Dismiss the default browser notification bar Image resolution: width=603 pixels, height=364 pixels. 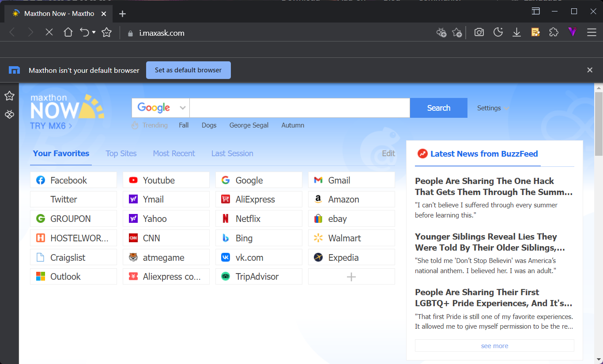click(590, 70)
